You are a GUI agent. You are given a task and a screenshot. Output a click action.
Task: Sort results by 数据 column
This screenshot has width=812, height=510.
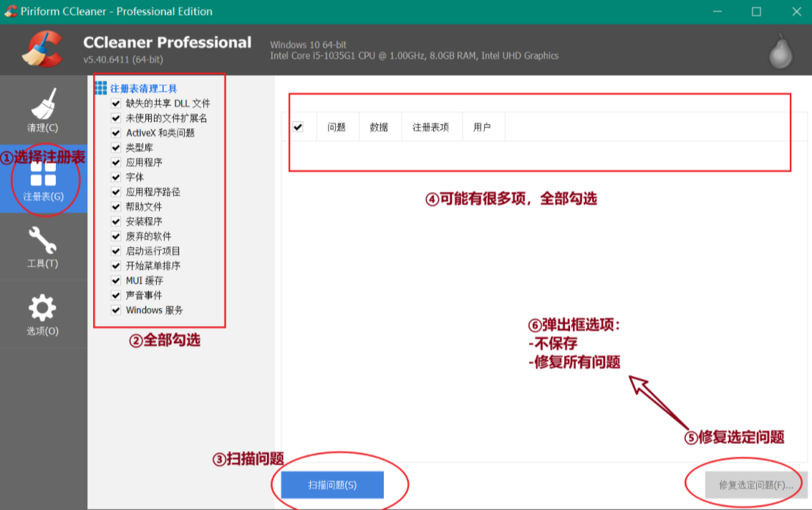click(x=380, y=127)
